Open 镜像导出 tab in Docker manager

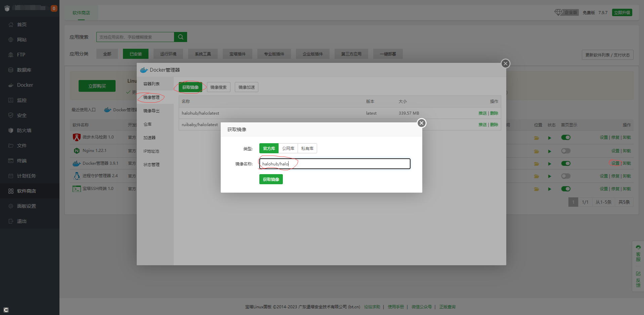(151, 111)
